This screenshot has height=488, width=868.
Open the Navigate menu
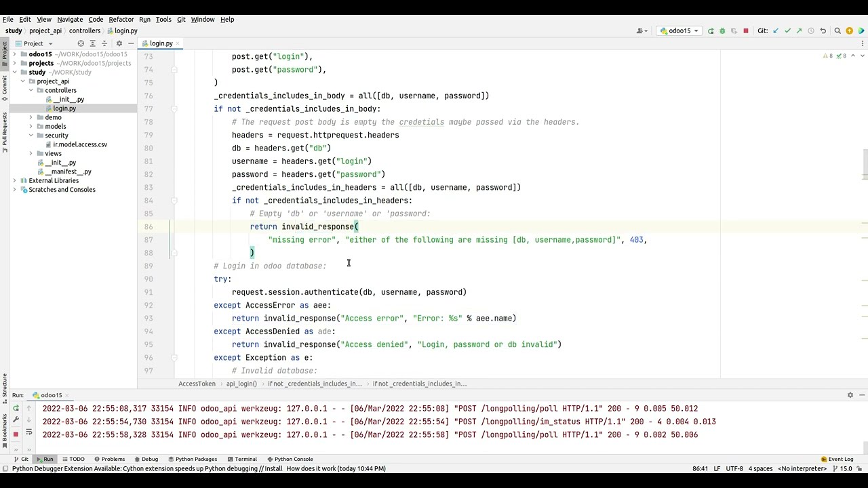[70, 19]
